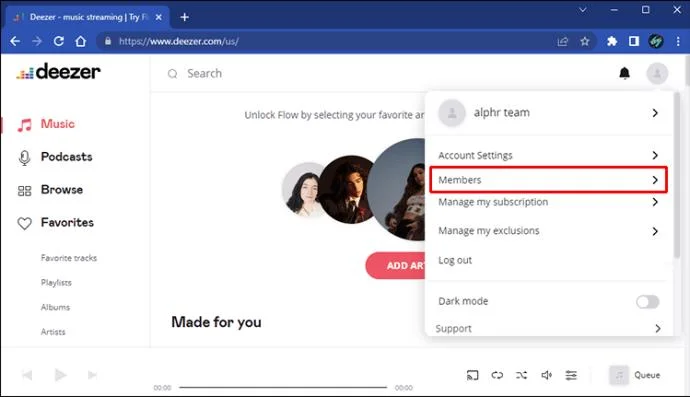
Task: Click the profile avatar in header
Action: point(657,73)
